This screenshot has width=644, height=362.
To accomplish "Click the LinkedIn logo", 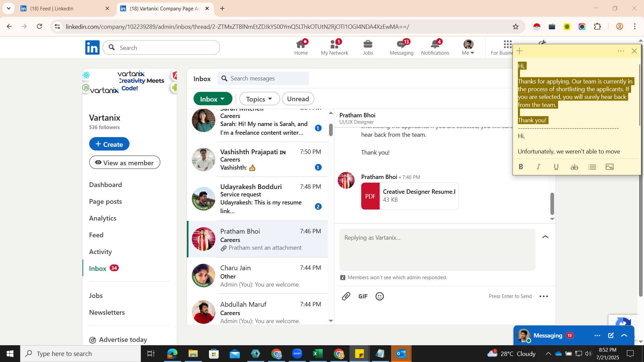I will [x=92, y=48].
